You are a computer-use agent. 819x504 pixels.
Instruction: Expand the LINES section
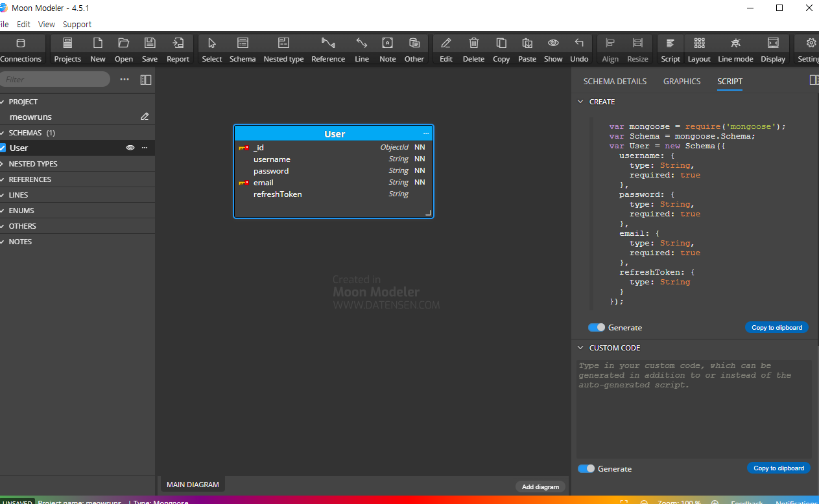tap(3, 195)
